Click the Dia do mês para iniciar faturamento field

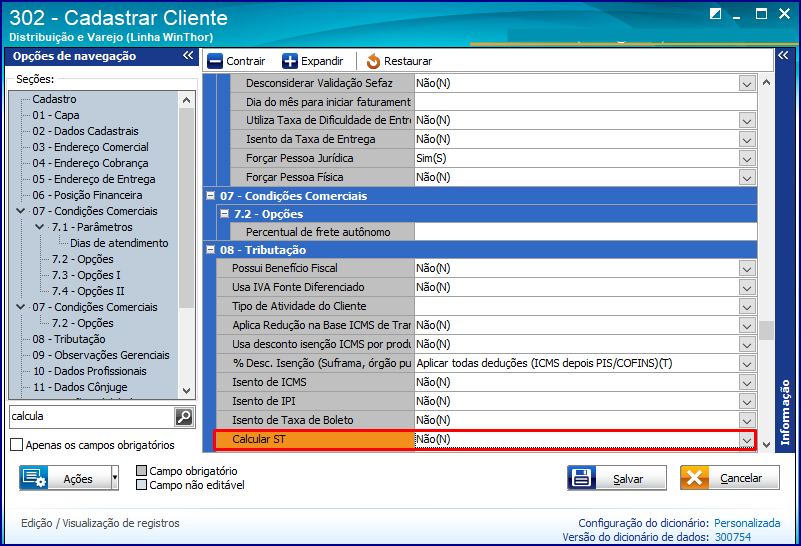tap(585, 102)
